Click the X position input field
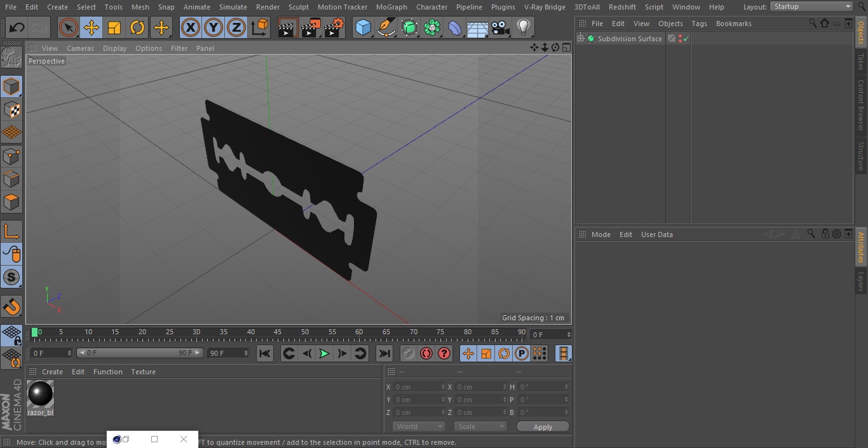 tap(419, 387)
